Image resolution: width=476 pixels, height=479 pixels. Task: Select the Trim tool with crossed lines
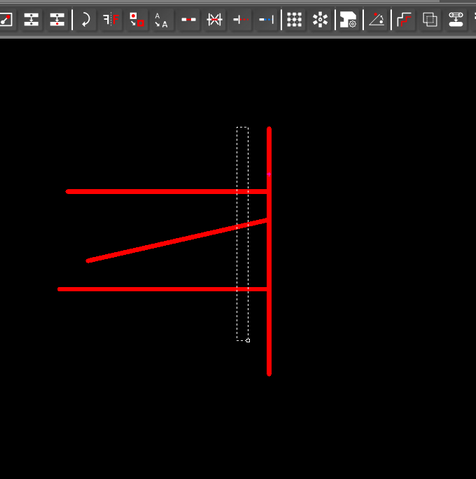(214, 20)
